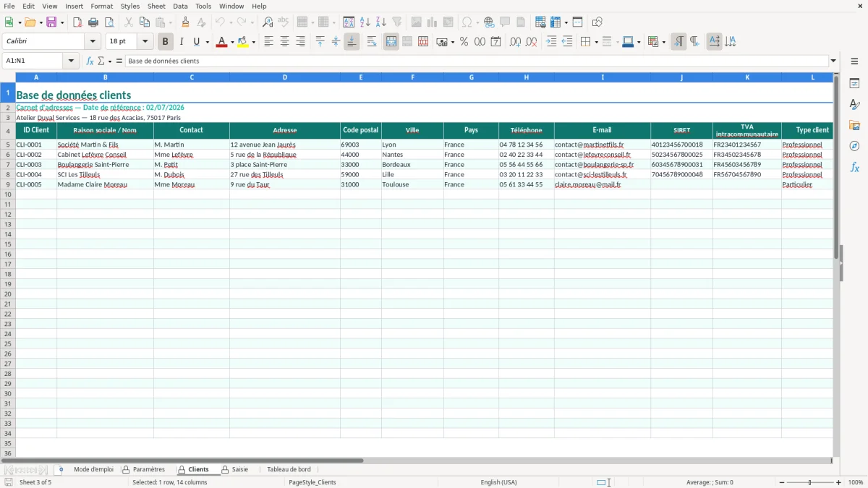Click Split Window icon
The width and height of the screenshot is (868, 488).
point(577,22)
